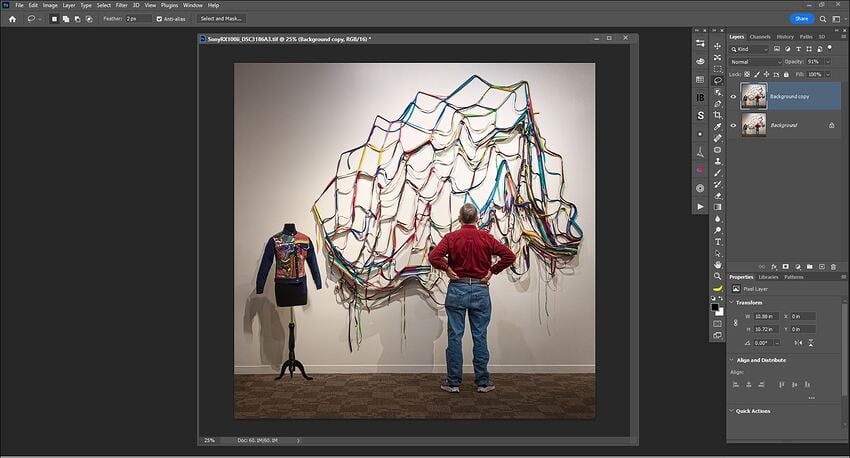This screenshot has width=850, height=458.
Task: Select the Horizontal Type tool
Action: coord(718,241)
